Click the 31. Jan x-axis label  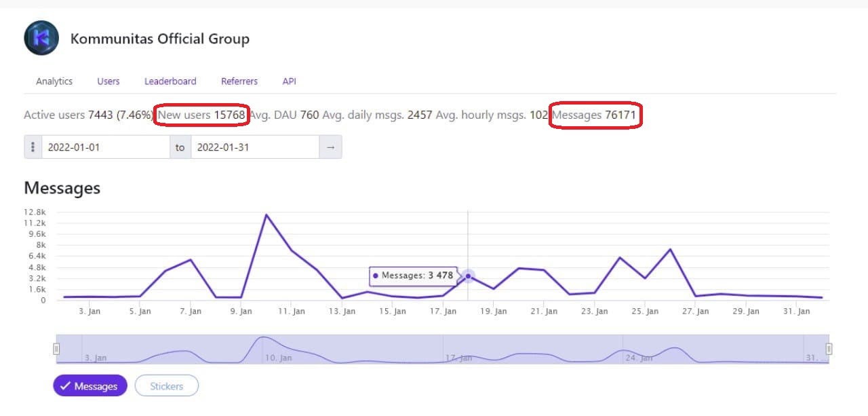click(x=797, y=311)
